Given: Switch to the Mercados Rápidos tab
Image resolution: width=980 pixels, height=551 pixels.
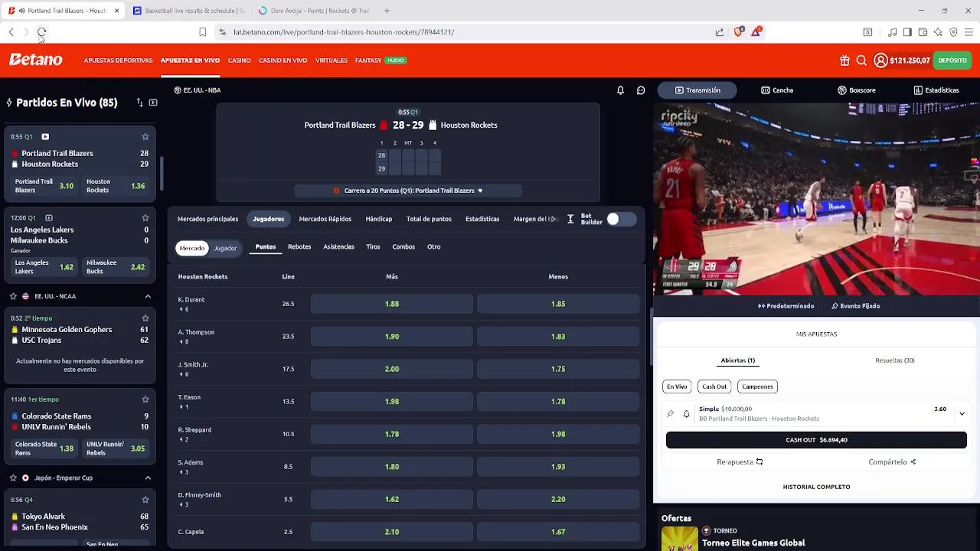Looking at the screenshot, I should [325, 219].
